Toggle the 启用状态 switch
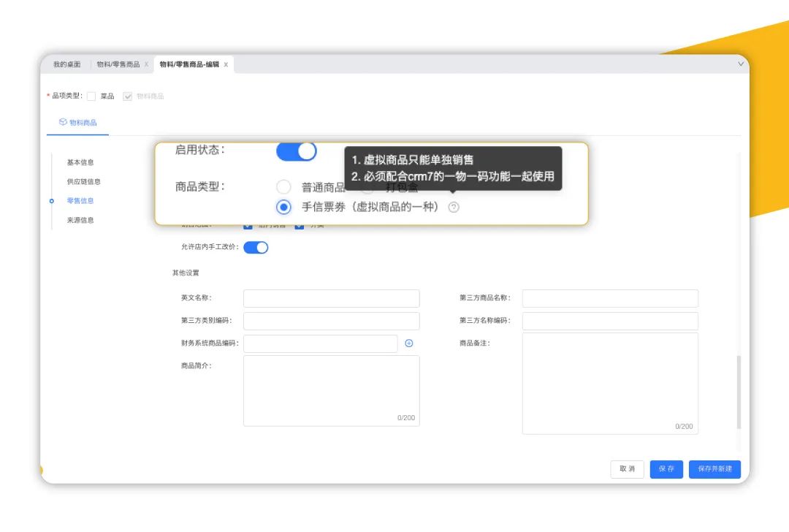The height and width of the screenshot is (532, 789). [x=297, y=151]
